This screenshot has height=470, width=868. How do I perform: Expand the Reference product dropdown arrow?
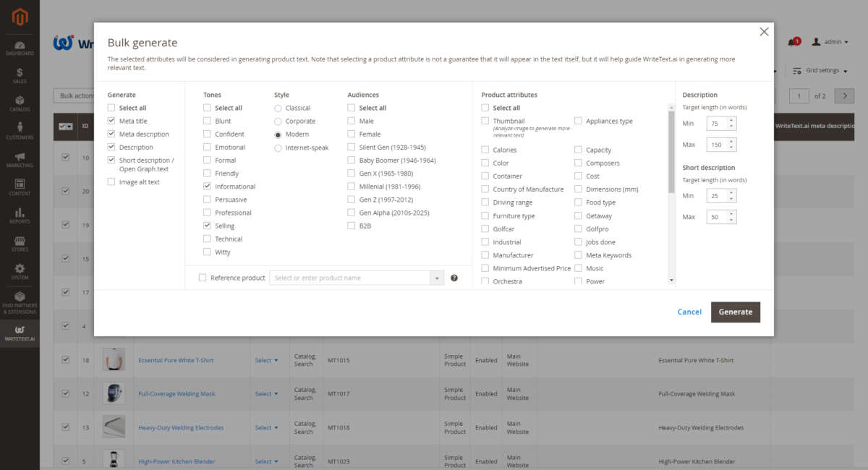(436, 278)
